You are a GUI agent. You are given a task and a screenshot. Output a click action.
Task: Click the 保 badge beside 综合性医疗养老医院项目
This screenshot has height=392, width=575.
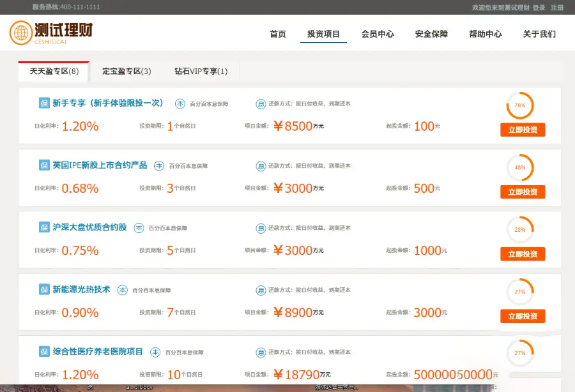click(x=44, y=352)
